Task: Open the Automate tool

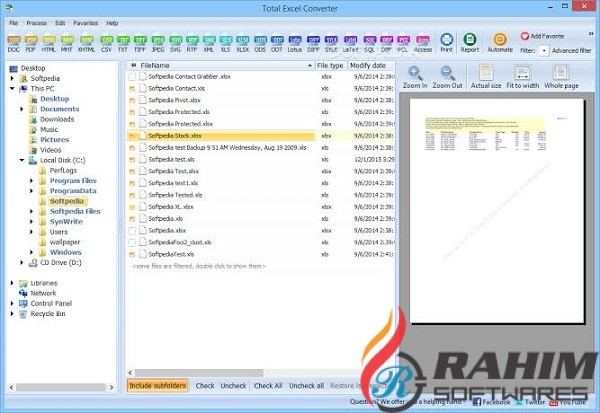Action: coord(500,43)
